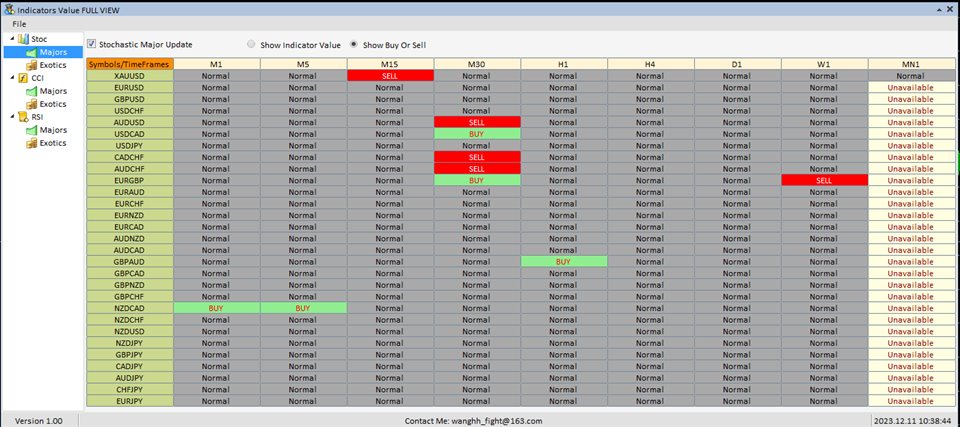Screen dimensions: 960x427
Task: Select the Show Buy Or Sell radio button
Action: 354,45
